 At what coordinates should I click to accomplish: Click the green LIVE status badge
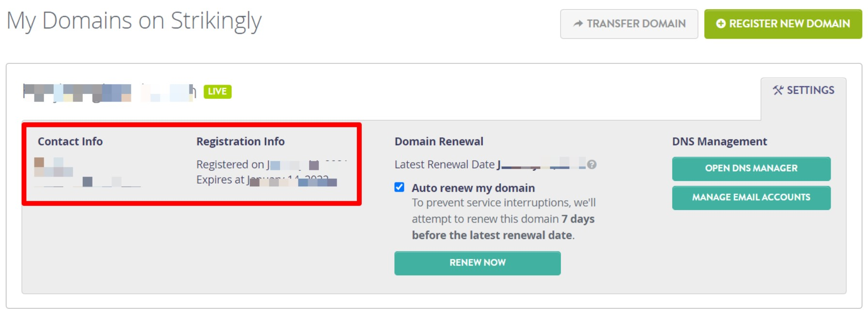pos(217,91)
